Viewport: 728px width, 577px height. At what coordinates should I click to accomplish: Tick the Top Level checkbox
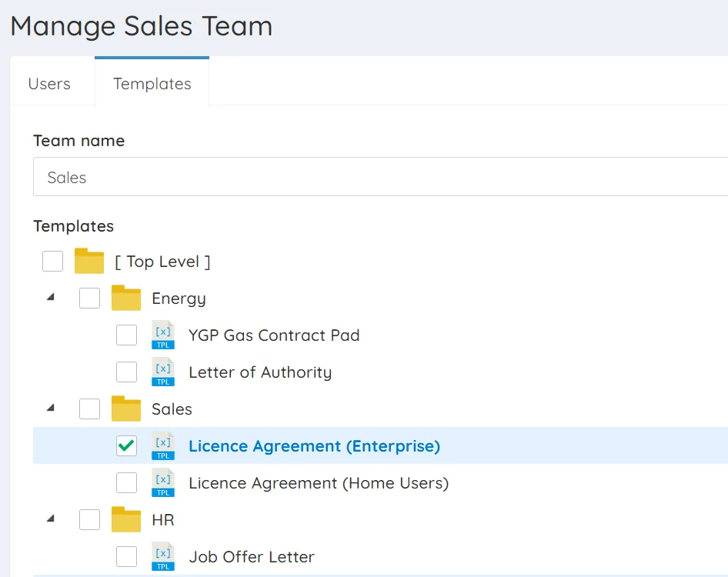pyautogui.click(x=52, y=262)
